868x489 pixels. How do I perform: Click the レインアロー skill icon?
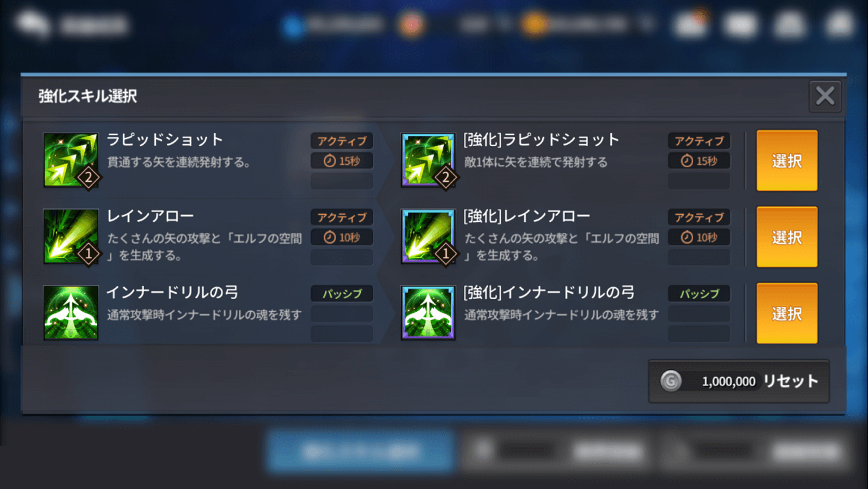pos(70,237)
